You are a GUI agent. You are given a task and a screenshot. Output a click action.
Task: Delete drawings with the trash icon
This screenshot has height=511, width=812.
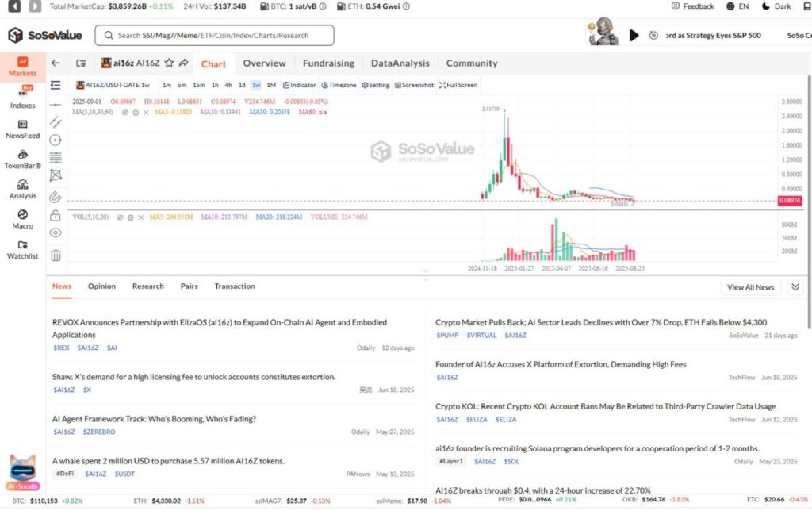[56, 255]
